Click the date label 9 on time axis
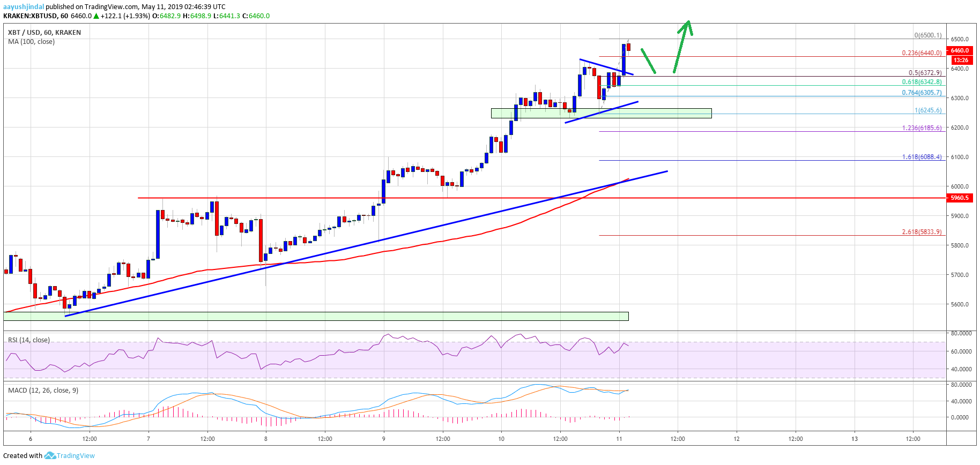 384,439
